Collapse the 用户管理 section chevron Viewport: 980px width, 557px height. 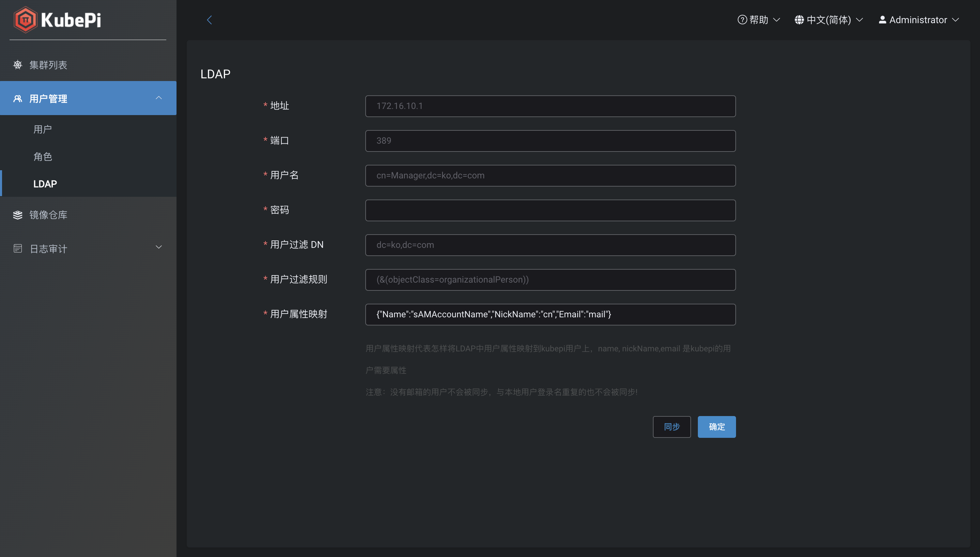pos(159,98)
